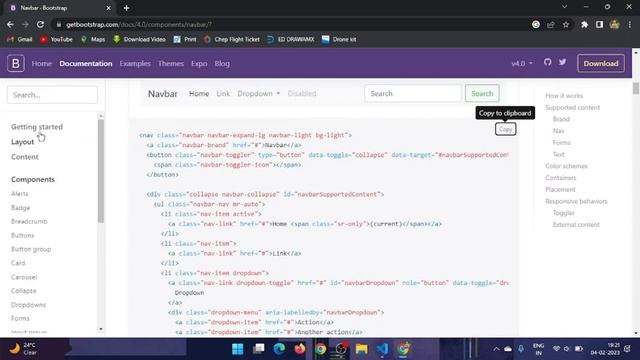Open a new browser tab with plus

(x=126, y=8)
